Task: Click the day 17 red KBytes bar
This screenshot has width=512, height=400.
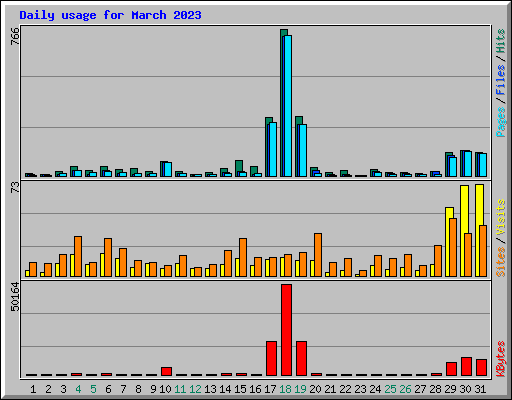Action: click(x=271, y=358)
